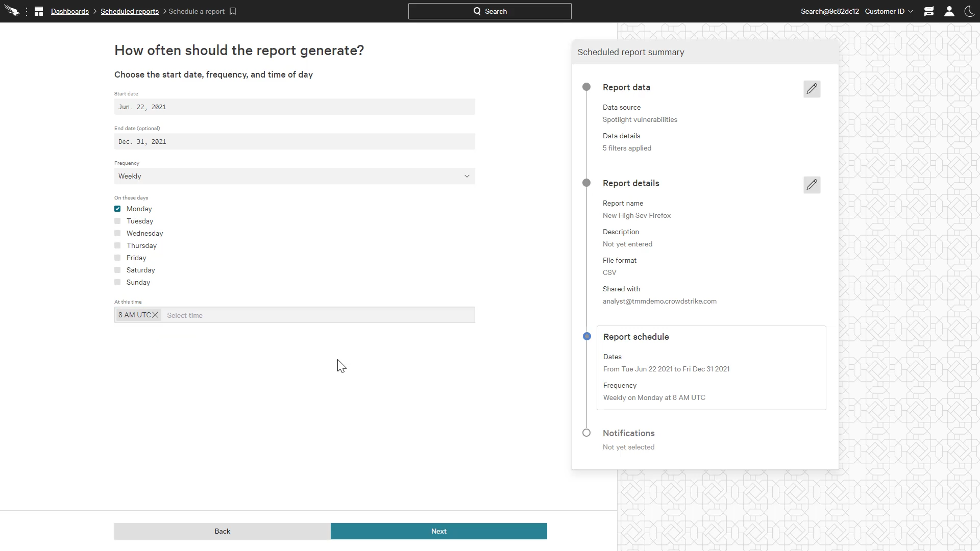Image resolution: width=980 pixels, height=551 pixels.
Task: Expand the Weekly frequency dropdown
Action: [295, 176]
